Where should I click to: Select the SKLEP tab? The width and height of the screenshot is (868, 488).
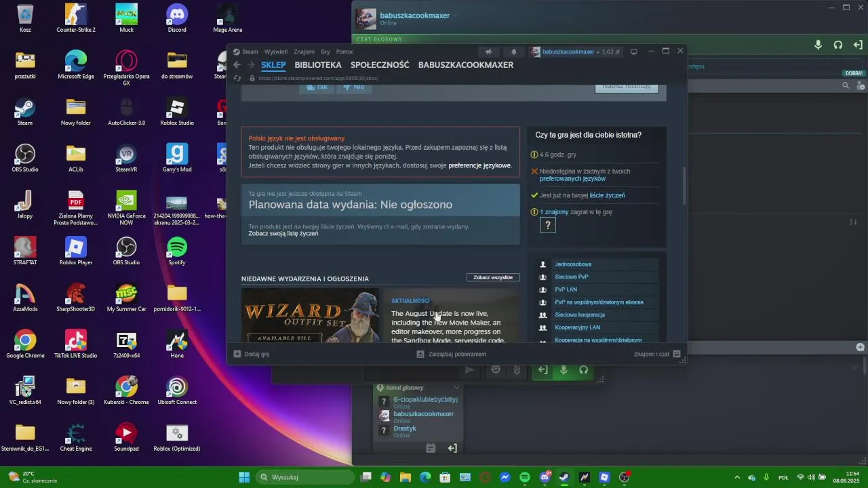coord(273,65)
